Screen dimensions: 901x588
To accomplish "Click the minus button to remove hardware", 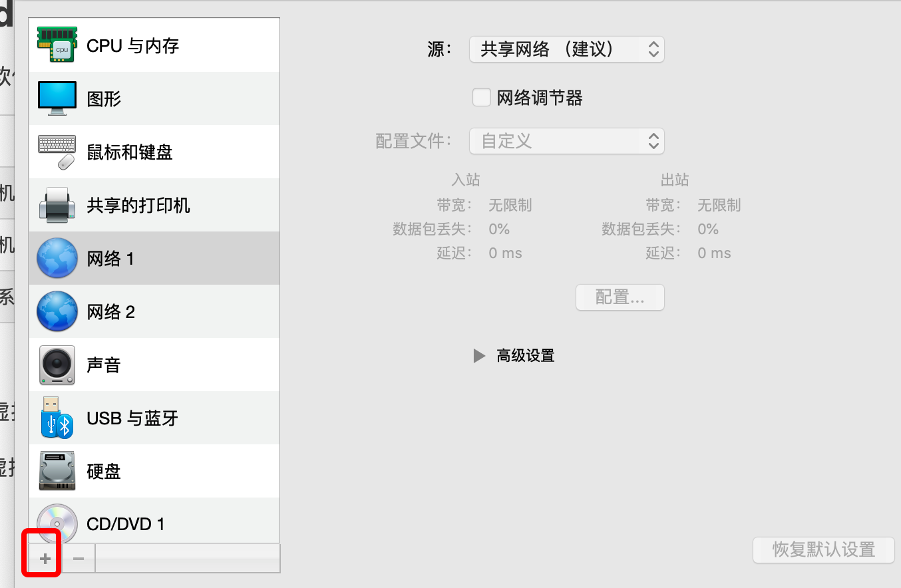I will point(77,558).
